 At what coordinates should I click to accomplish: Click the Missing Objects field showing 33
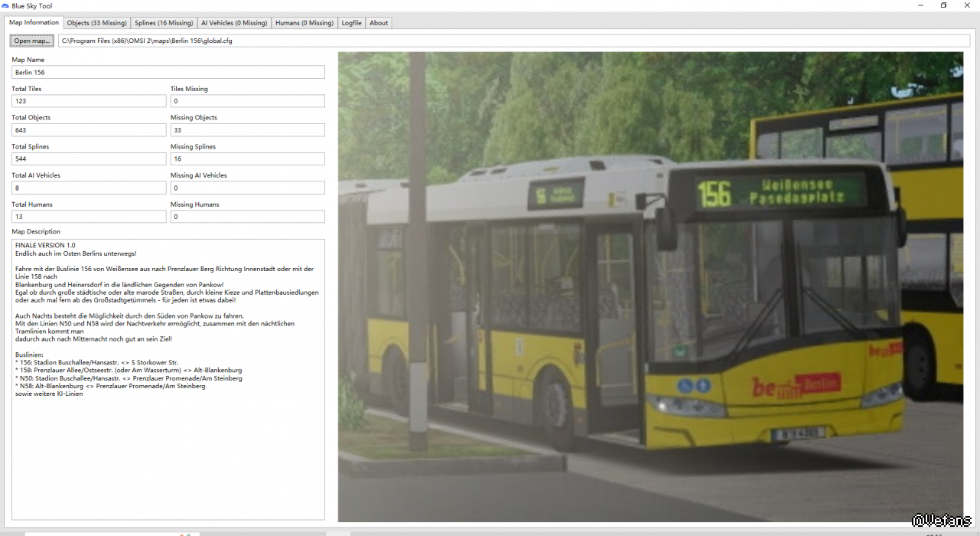click(247, 130)
